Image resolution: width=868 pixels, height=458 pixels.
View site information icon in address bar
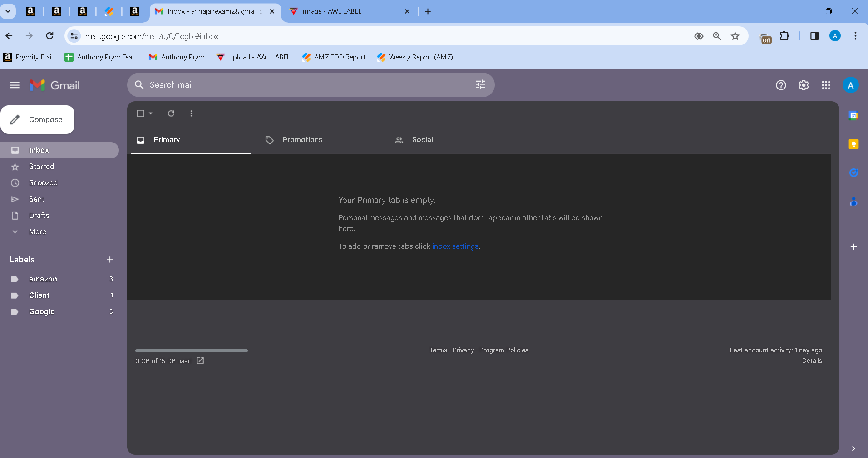pyautogui.click(x=74, y=36)
